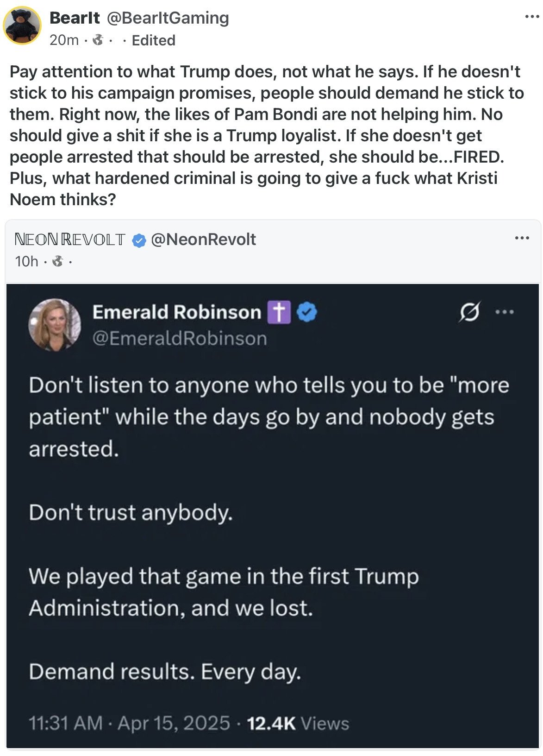The height and width of the screenshot is (756, 543).
Task: Click the @EmeraldRobinson handle
Action: 180,339
